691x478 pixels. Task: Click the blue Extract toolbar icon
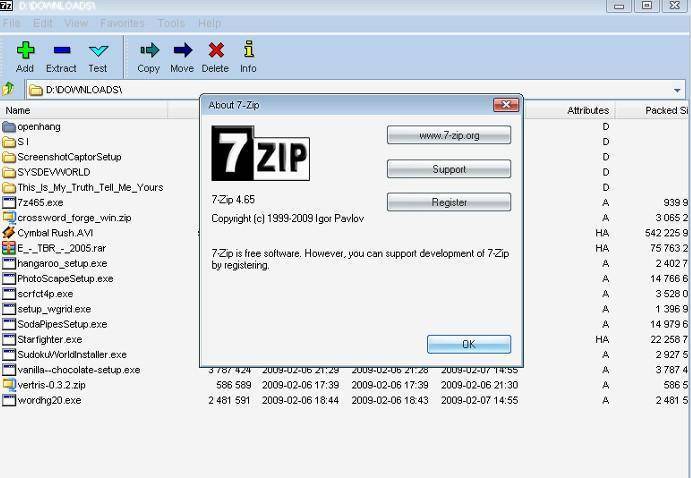tap(62, 50)
